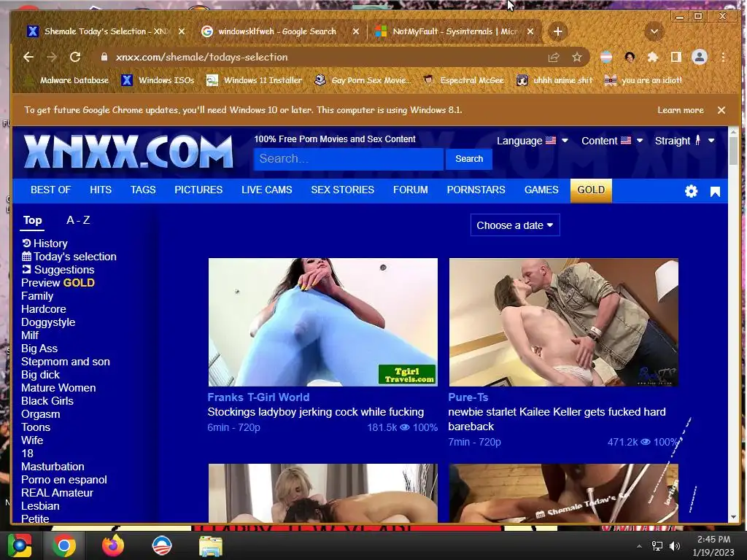
Task: Open the Language dropdown
Action: 532,141
